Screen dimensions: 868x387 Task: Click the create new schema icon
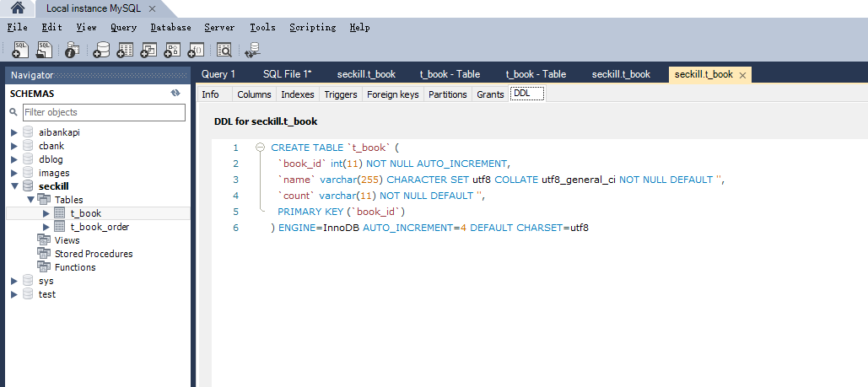tap(102, 50)
